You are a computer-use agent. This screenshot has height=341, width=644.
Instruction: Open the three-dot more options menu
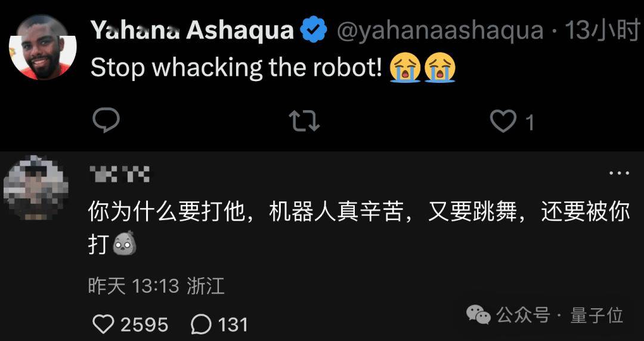619,173
